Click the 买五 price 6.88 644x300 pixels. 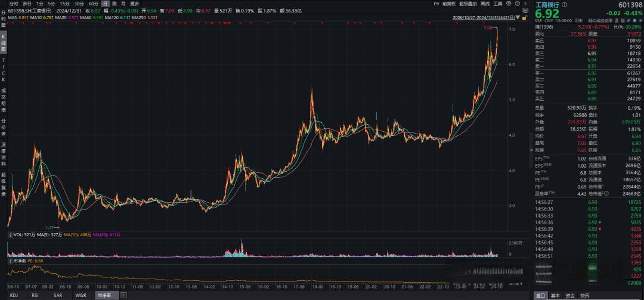click(x=592, y=98)
